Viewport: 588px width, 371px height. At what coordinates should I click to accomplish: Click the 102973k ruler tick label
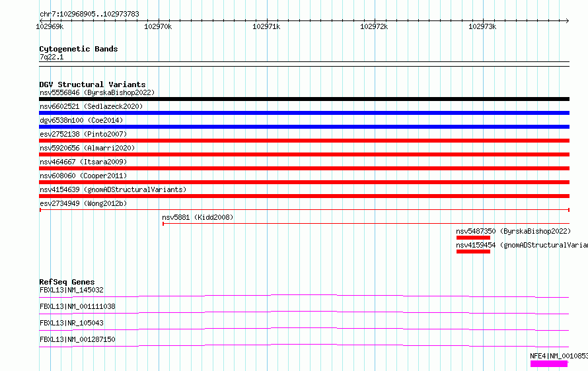482,26
